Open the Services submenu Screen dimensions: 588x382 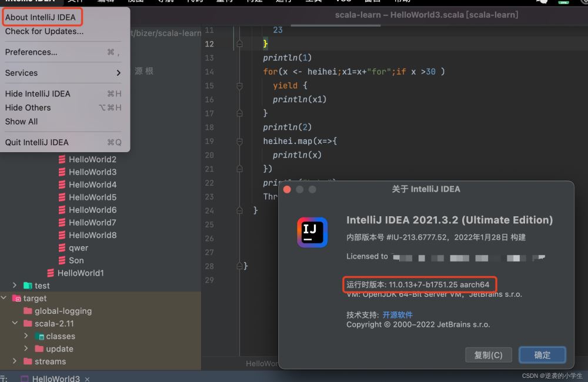(62, 73)
